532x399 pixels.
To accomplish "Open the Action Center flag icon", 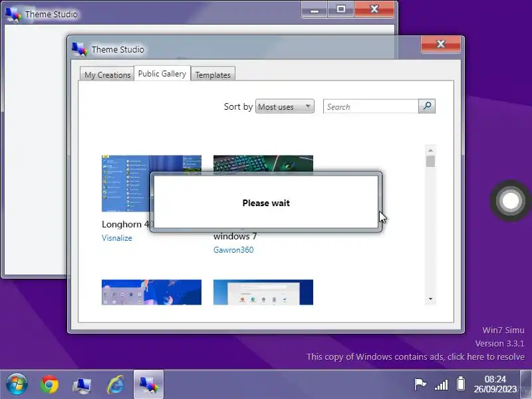I will tap(420, 384).
